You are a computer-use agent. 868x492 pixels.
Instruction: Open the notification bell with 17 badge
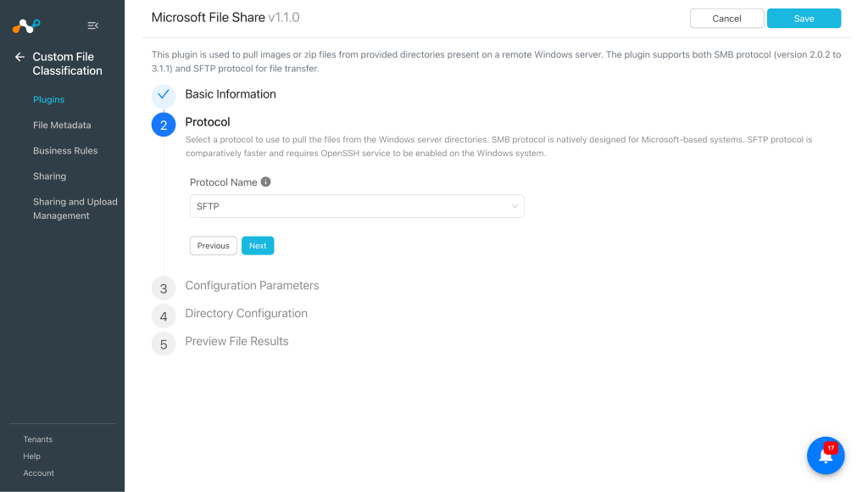click(x=826, y=456)
